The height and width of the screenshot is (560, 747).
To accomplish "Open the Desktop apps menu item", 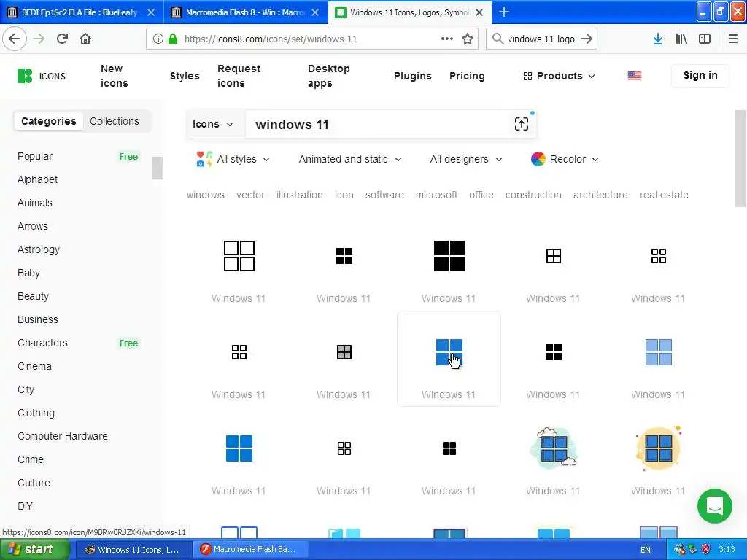I will click(x=329, y=76).
